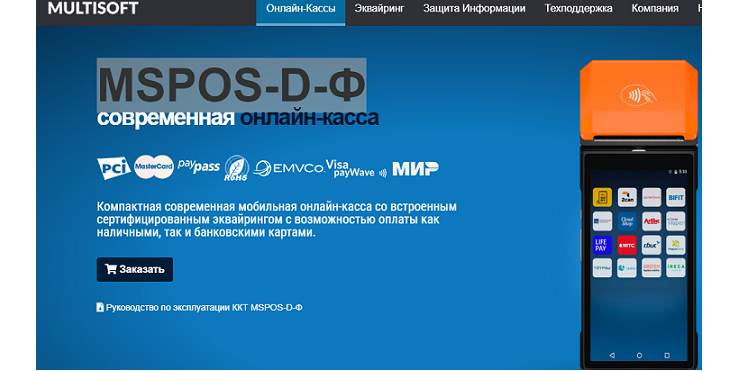Click the RoHS leaf logo

(x=236, y=168)
